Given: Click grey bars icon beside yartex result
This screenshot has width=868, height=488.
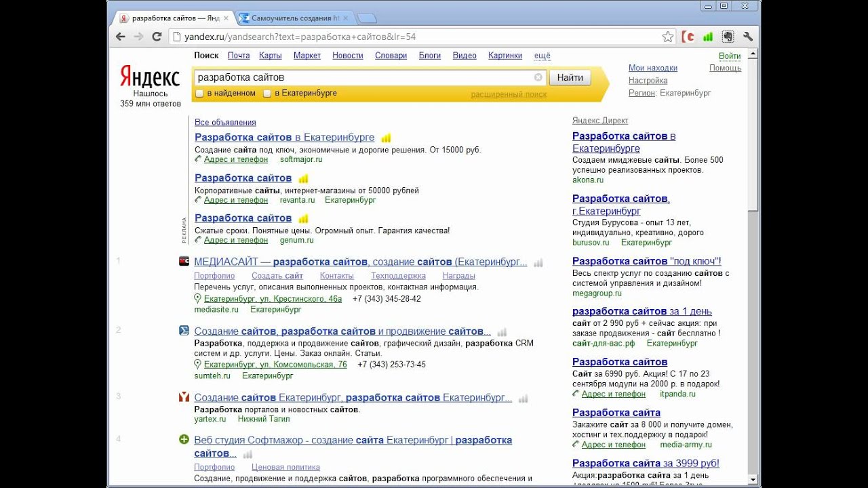Looking at the screenshot, I should pyautogui.click(x=523, y=399).
